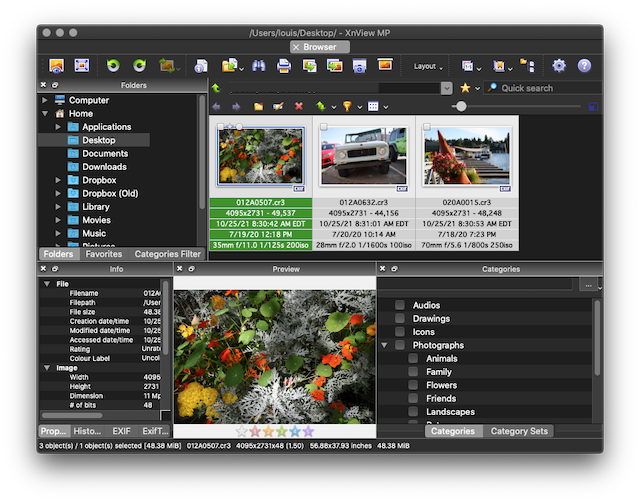Tick the checkbox on 012A0632.cr3 thumbnail
This screenshot has height=502, width=640.
coord(324,127)
